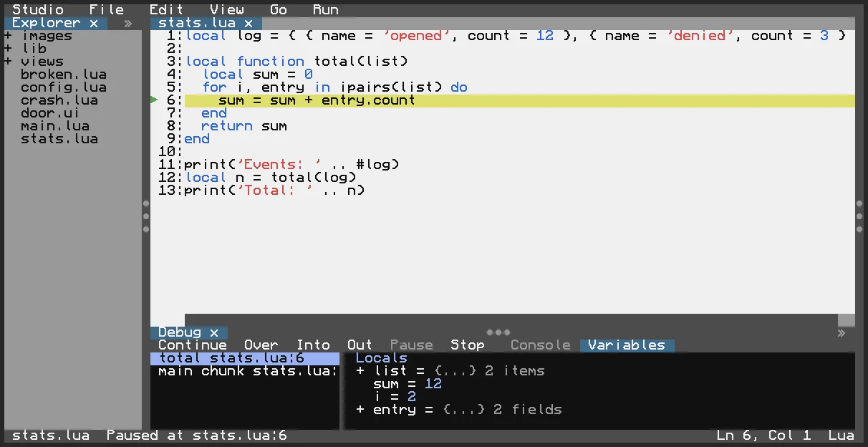Select the main chunk stack frame
Viewport: 868px width, 447px height.
point(245,371)
